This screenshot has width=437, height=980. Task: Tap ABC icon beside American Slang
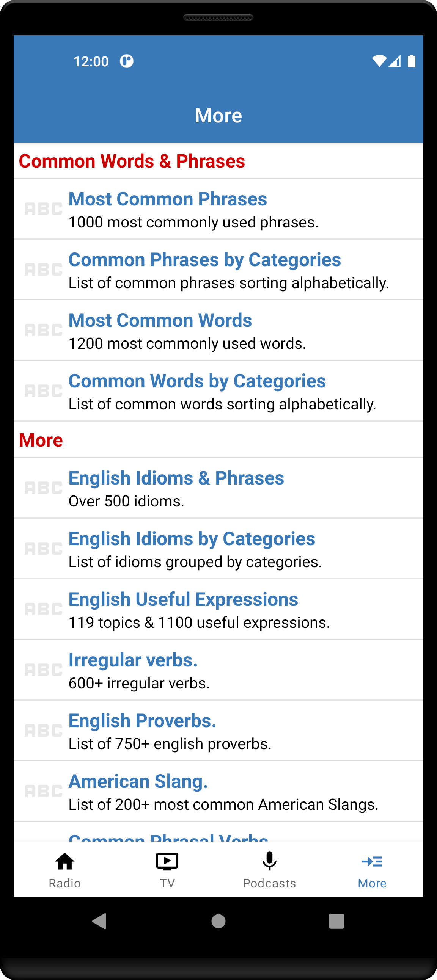pos(43,791)
